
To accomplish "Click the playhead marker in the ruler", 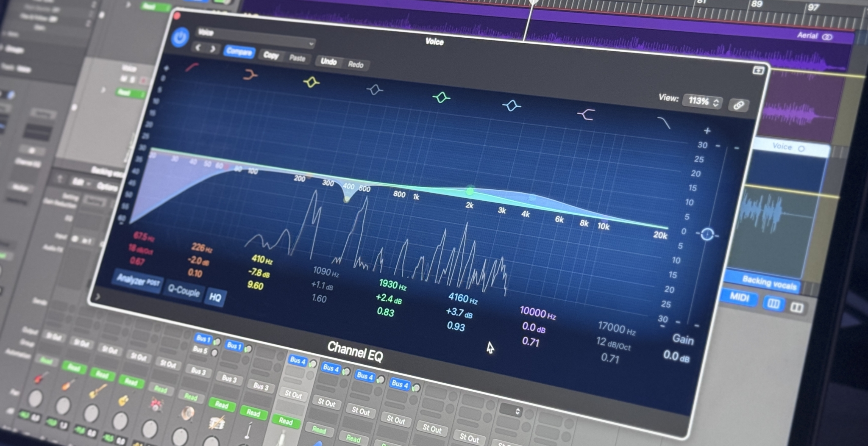I will 534,3.
